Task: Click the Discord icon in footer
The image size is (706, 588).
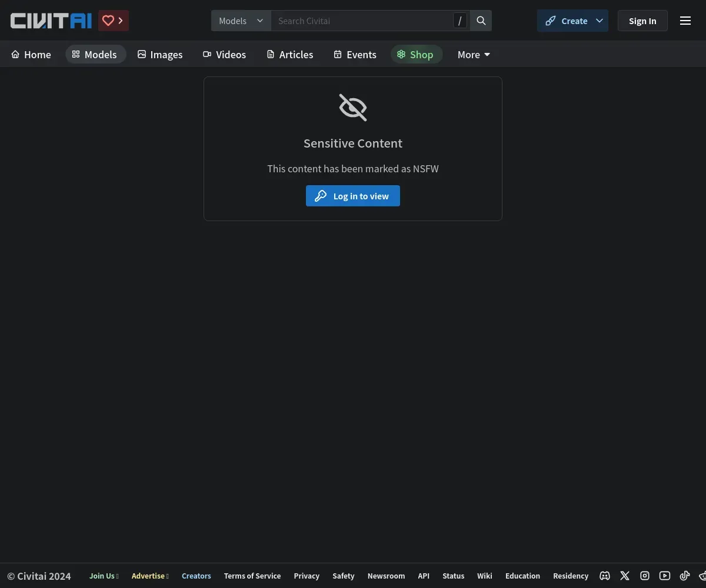Action: [605, 576]
